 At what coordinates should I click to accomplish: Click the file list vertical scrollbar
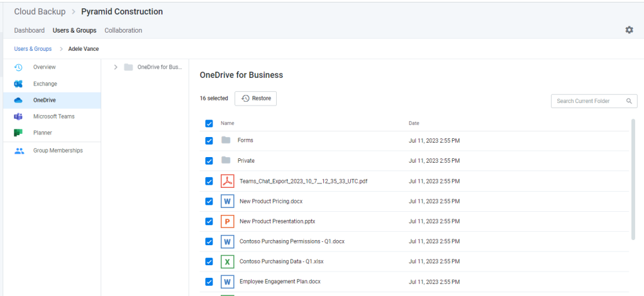coord(633,179)
